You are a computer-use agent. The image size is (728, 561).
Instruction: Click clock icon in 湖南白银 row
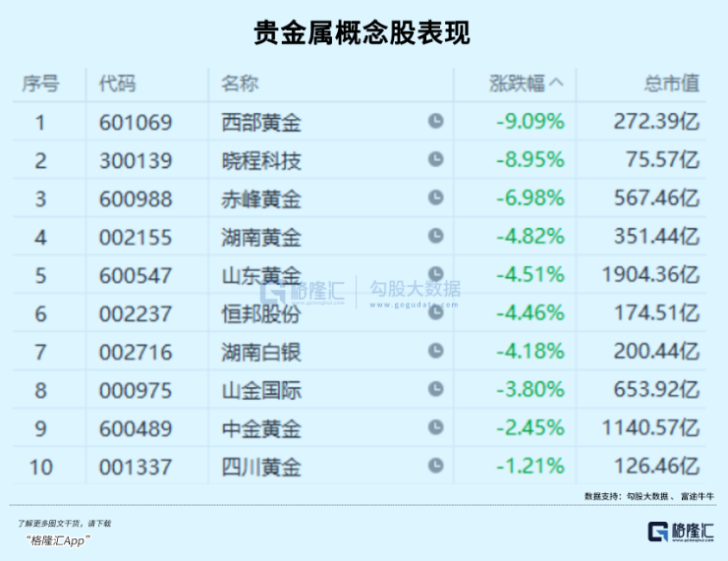pyautogui.click(x=435, y=352)
